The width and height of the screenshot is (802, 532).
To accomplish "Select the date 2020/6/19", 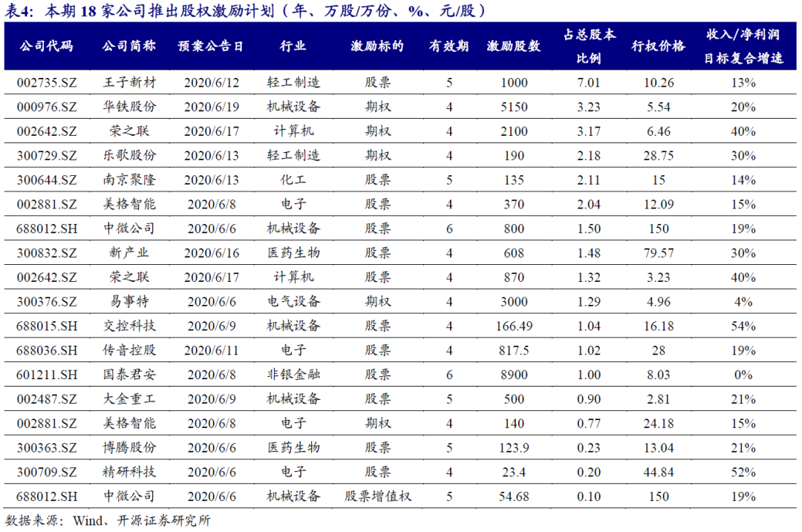I will [x=211, y=107].
